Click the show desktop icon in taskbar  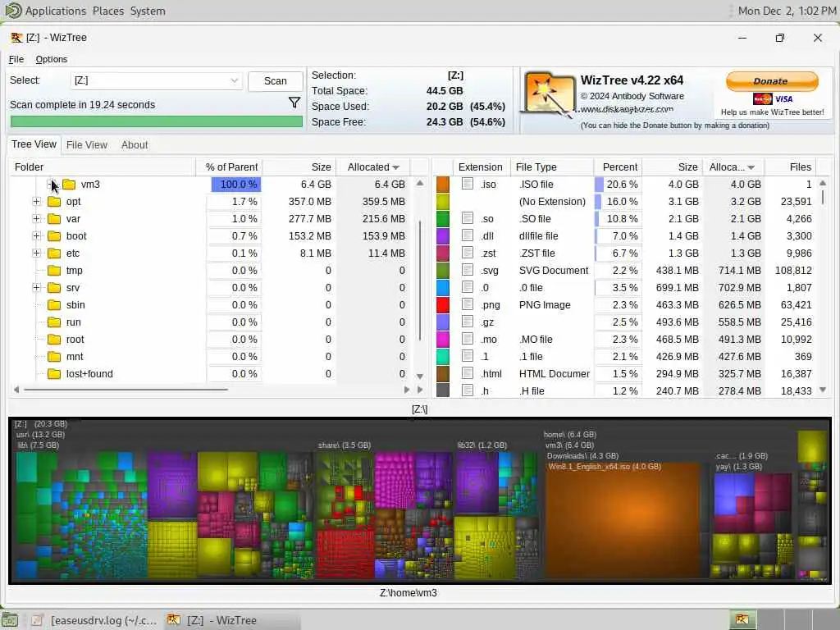10,620
